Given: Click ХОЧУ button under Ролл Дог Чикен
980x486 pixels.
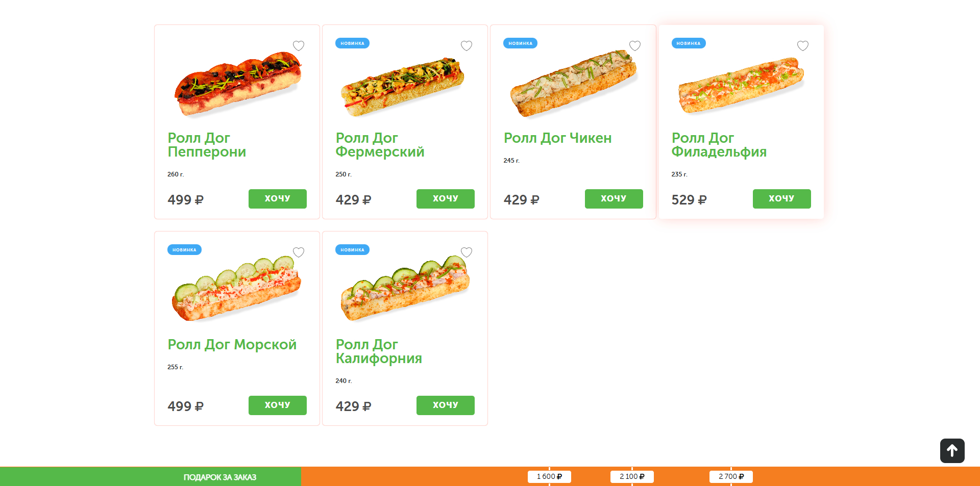Looking at the screenshot, I should [x=614, y=199].
